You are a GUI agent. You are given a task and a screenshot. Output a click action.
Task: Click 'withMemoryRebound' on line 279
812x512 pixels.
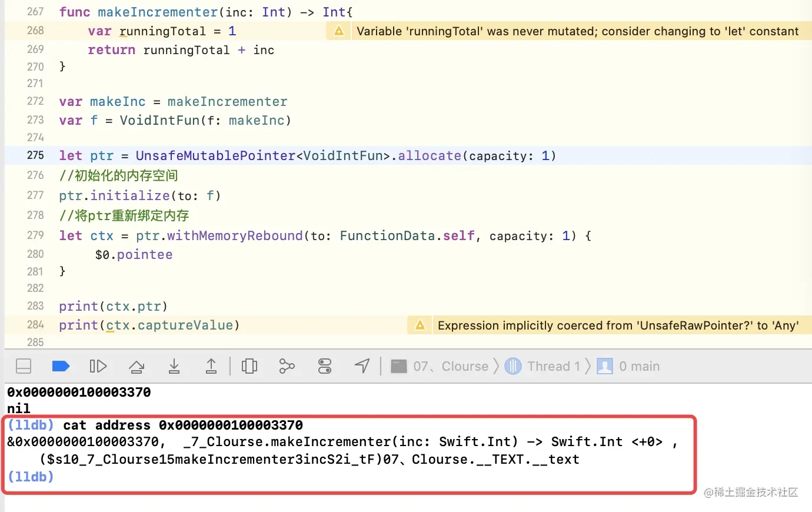pos(235,236)
